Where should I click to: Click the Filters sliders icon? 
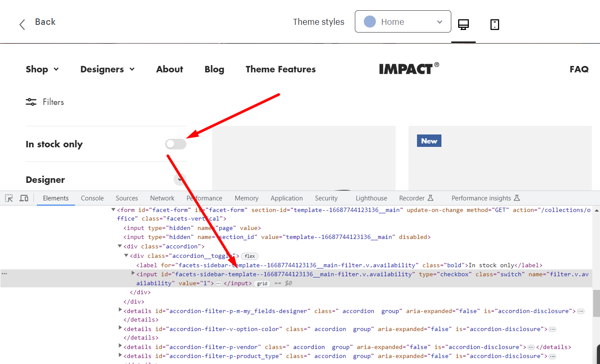(x=31, y=102)
